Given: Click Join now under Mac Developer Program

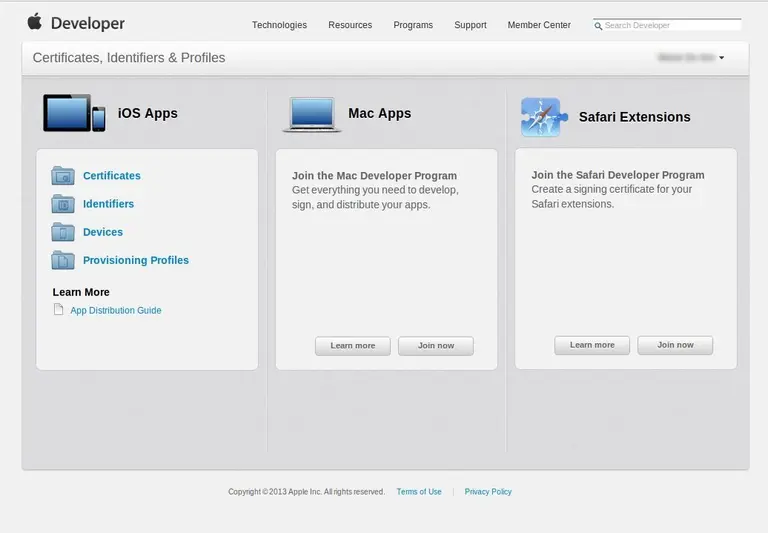Looking at the screenshot, I should (436, 346).
